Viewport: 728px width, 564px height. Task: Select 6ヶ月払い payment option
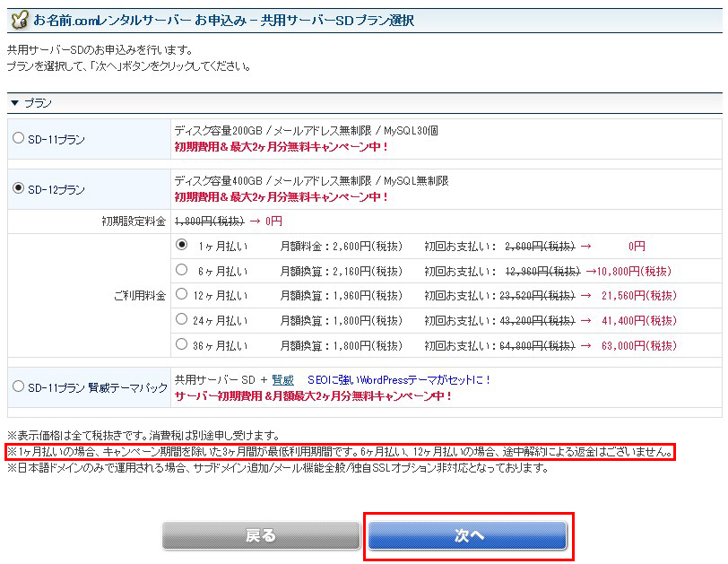pyautogui.click(x=182, y=270)
